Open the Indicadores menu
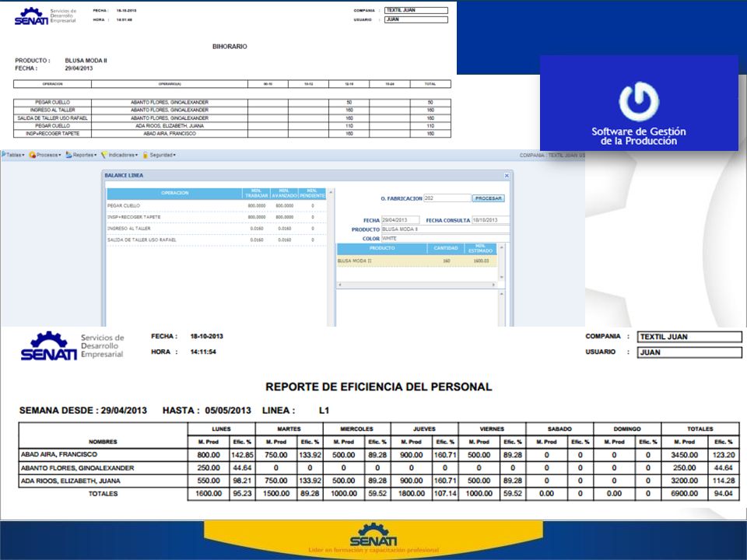The height and width of the screenshot is (560, 747). coord(119,155)
